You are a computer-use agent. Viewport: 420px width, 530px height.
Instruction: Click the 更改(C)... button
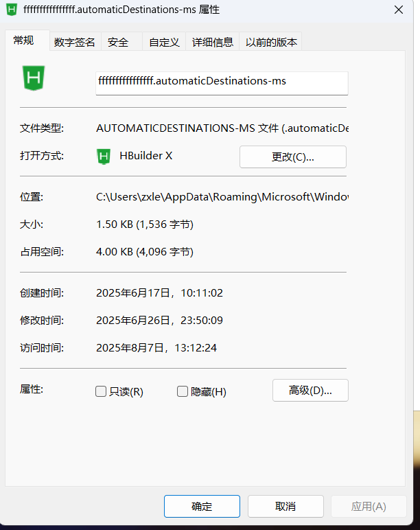[292, 157]
